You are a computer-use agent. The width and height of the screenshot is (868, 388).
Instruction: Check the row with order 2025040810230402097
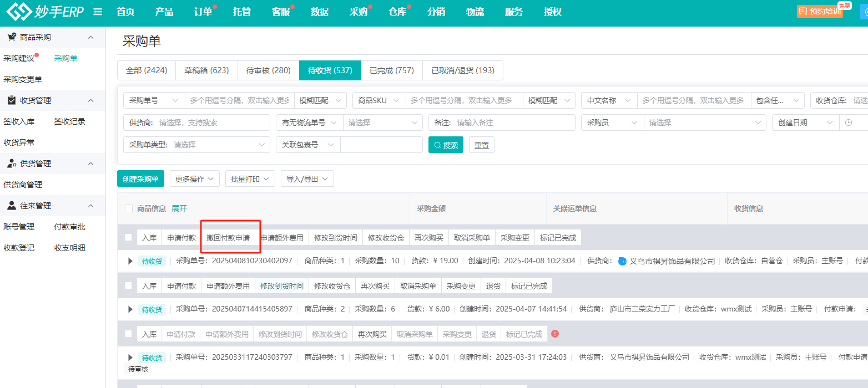click(x=128, y=237)
